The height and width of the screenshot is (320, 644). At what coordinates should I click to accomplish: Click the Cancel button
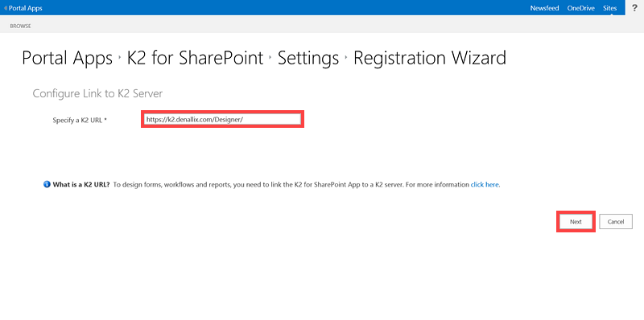[x=616, y=222]
